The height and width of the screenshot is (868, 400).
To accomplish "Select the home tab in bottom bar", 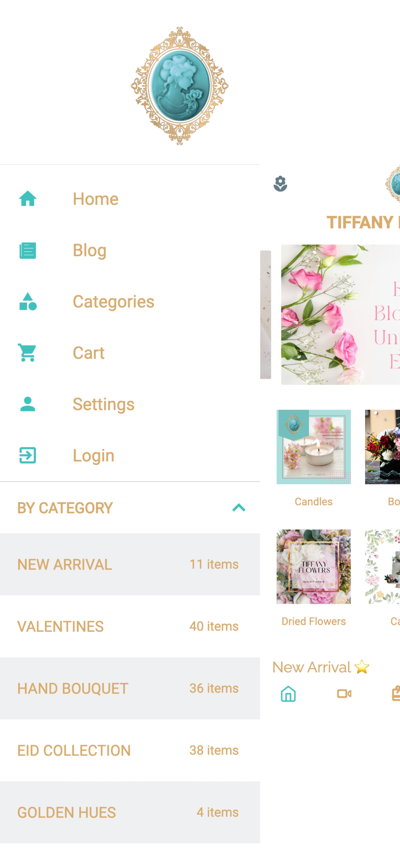I will 288,694.
